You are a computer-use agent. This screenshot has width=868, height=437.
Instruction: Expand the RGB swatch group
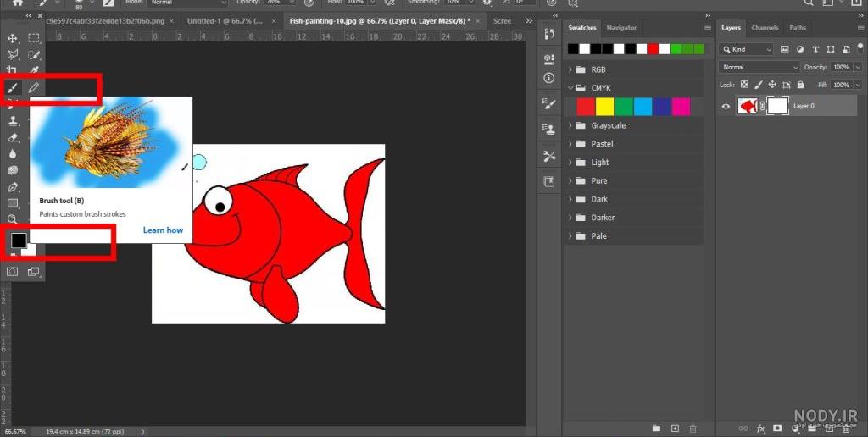pyautogui.click(x=570, y=69)
